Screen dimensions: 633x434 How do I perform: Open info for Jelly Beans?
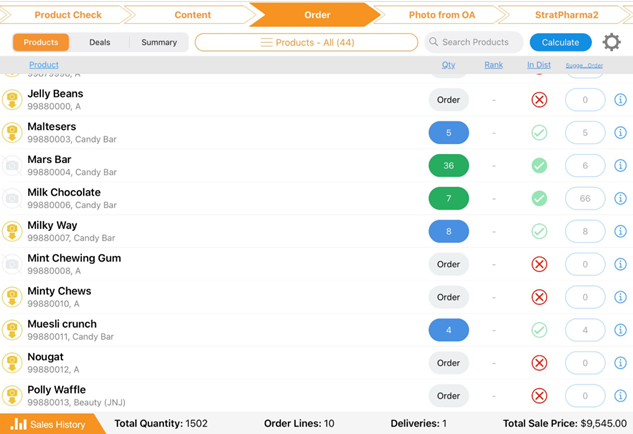[620, 100]
